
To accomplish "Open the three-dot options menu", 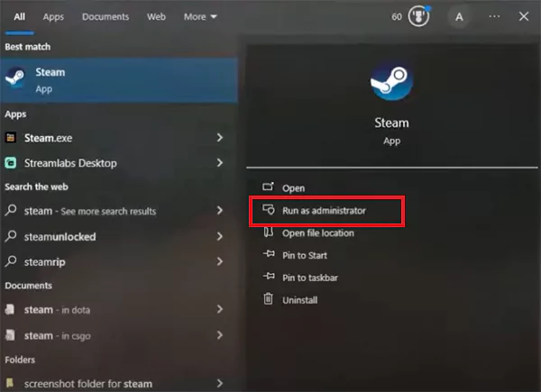I will click(x=494, y=16).
